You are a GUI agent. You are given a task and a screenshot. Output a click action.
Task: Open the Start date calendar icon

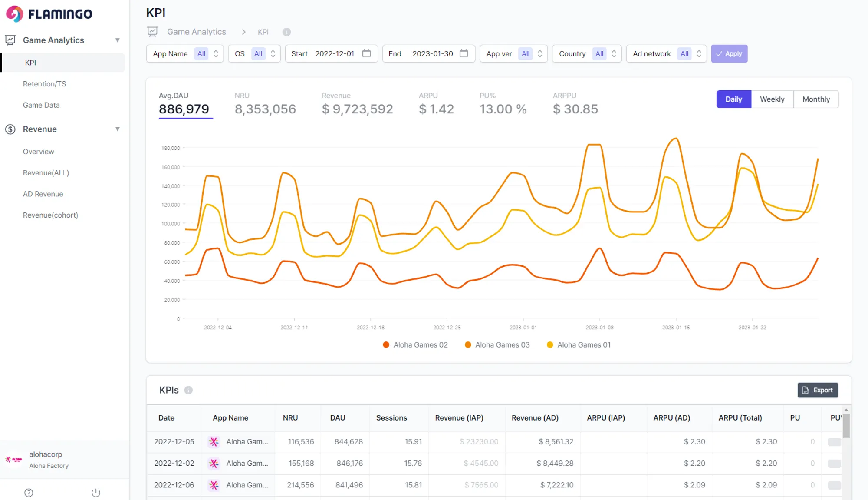[366, 53]
